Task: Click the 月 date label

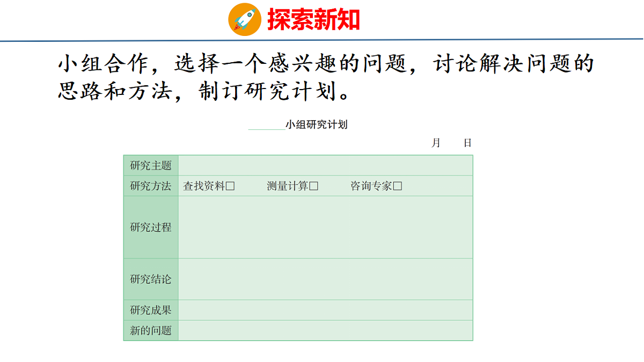Action: tap(436, 143)
